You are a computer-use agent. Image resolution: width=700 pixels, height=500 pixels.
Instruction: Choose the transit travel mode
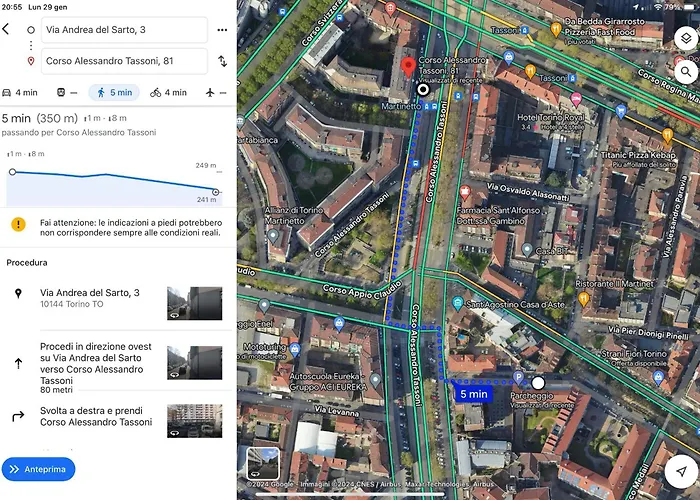67,92
